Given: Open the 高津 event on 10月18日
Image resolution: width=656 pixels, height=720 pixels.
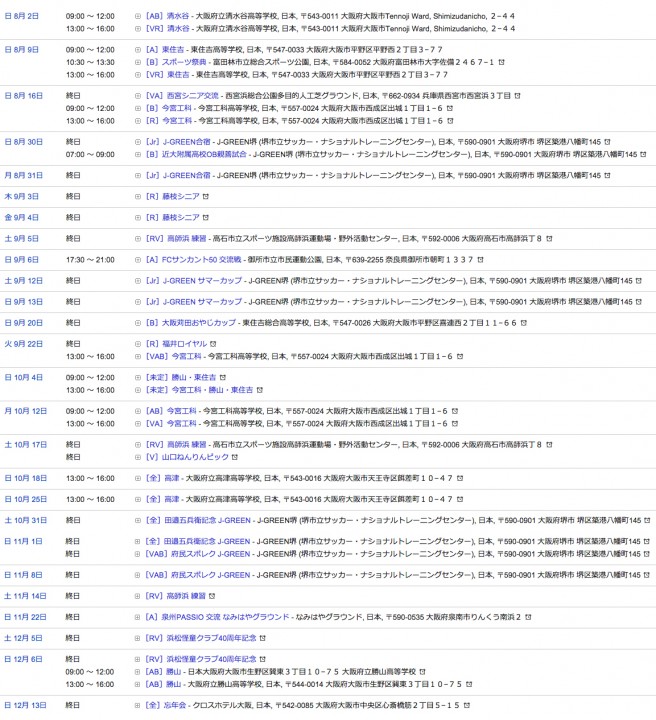Looking at the screenshot, I should [173, 478].
